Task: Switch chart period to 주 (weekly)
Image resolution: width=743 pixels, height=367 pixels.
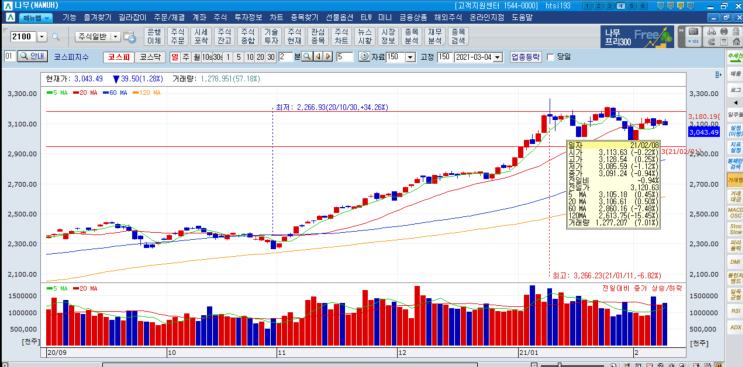Action: (185, 57)
